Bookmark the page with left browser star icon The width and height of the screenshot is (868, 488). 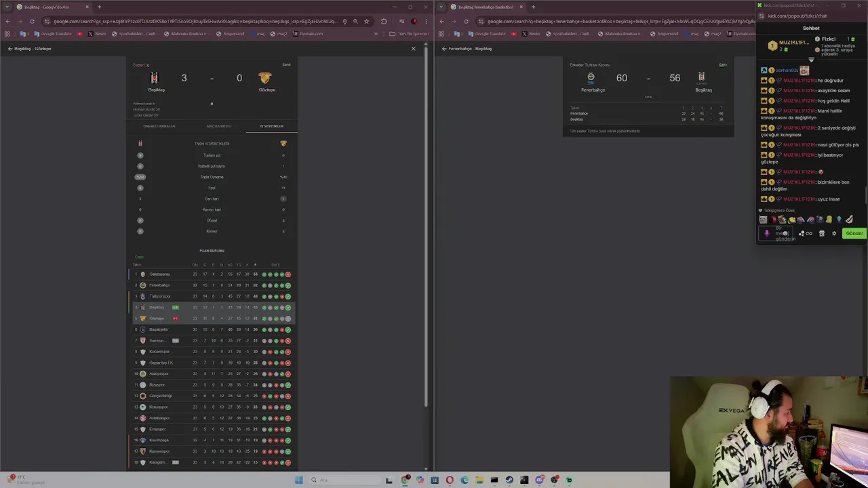click(x=367, y=21)
